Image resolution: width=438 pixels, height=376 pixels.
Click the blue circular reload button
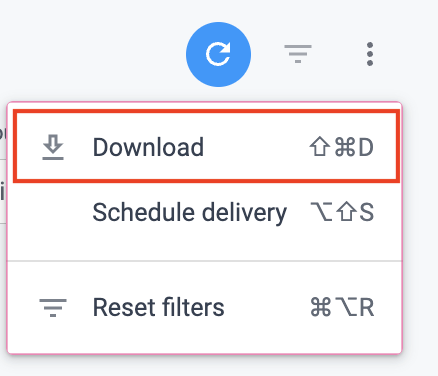(x=218, y=54)
